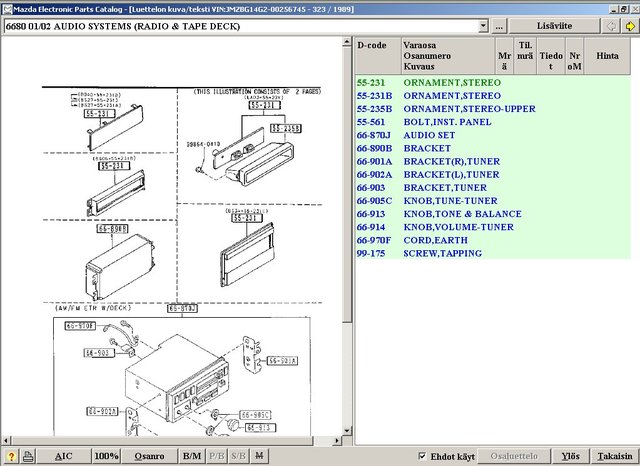This screenshot has height=466, width=640.
Task: Select the 55-235B ORNAMENT,STEREO-UPPER entry
Action: click(493, 109)
